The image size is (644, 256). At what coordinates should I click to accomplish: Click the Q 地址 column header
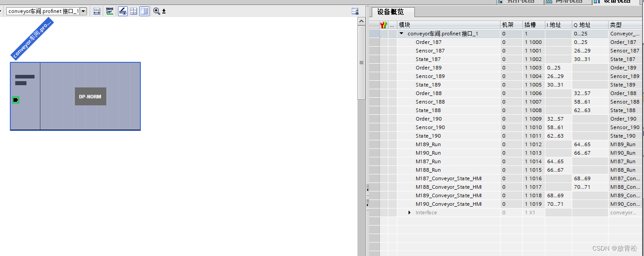[590, 25]
